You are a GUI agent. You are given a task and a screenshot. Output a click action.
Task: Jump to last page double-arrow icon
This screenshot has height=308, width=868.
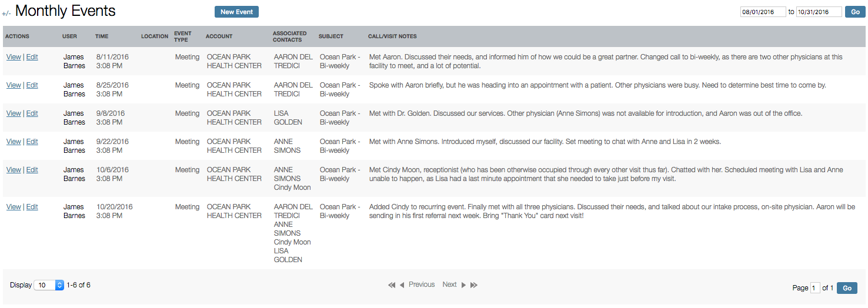coord(474,285)
